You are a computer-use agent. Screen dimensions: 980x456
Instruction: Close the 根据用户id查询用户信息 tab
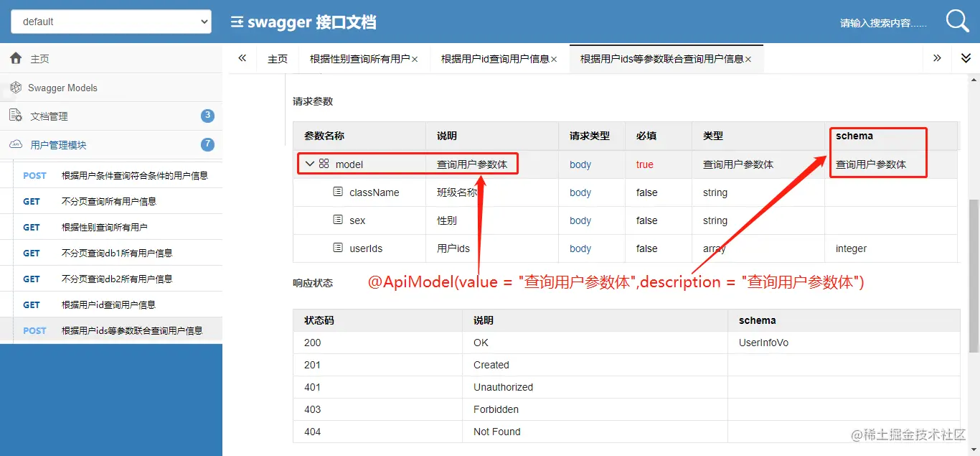pyautogui.click(x=554, y=60)
